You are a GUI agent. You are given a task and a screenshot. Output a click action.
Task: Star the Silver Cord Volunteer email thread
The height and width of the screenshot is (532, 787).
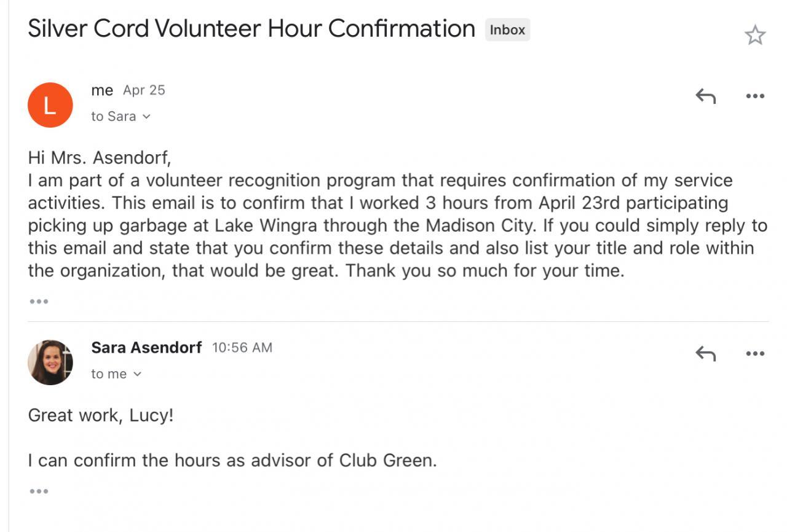754,36
